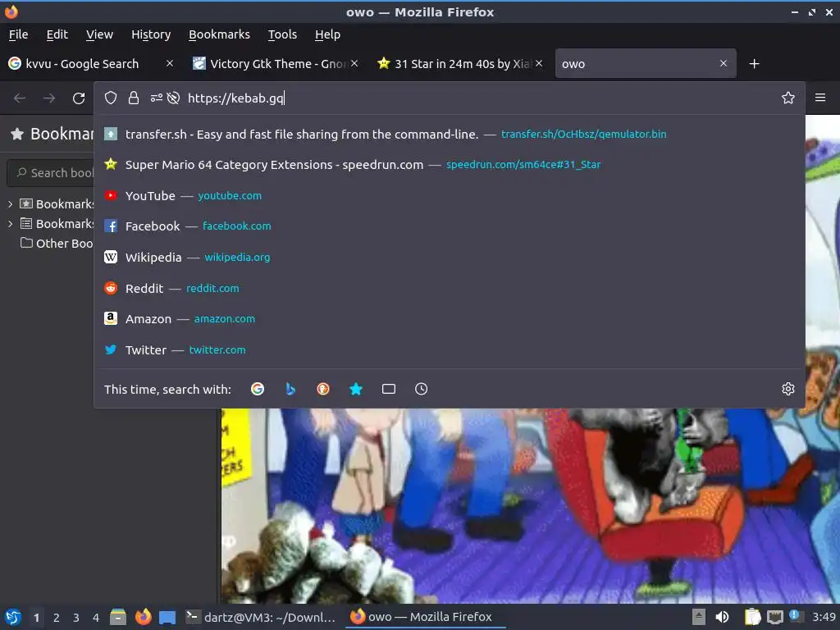Viewport: 840px width, 630px height.
Task: Search with Bing this time
Action: coord(290,389)
